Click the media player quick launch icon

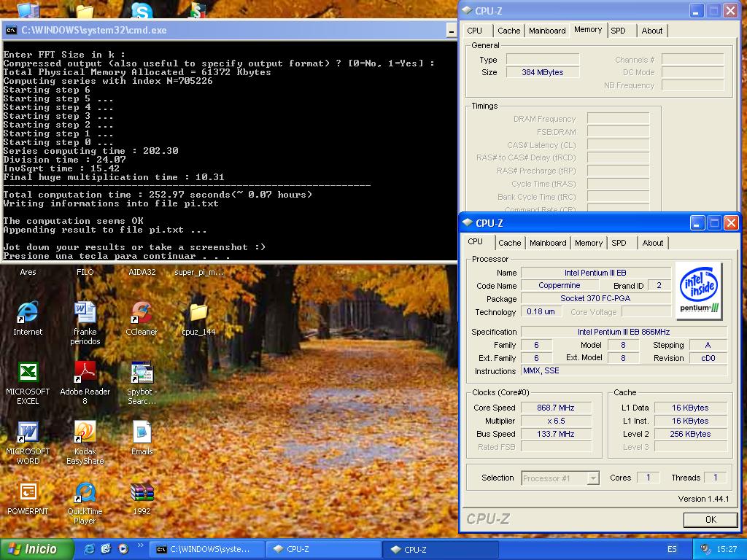[x=123, y=549]
